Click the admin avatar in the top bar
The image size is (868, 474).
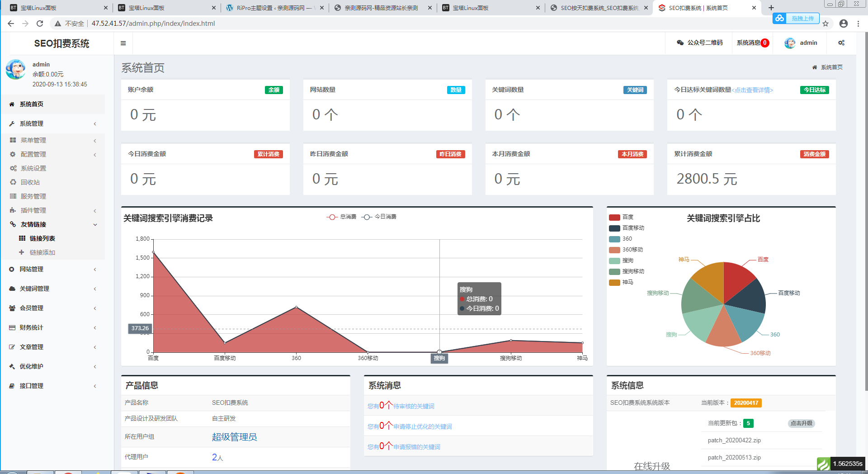(x=790, y=43)
